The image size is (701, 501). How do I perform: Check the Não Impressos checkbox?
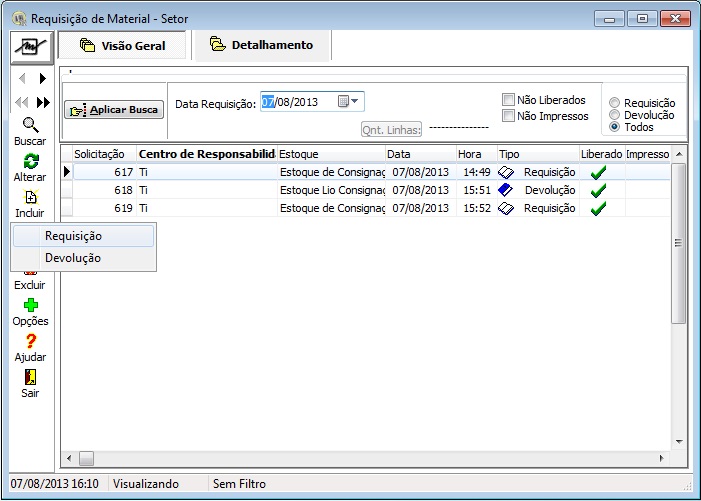click(509, 116)
